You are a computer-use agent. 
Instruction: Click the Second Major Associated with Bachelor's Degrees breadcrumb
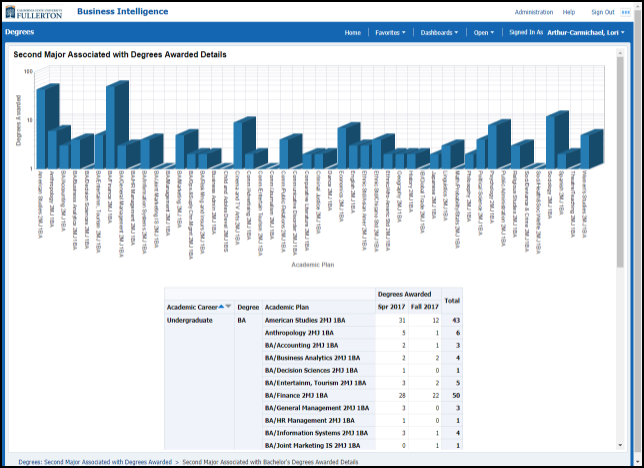click(x=270, y=462)
